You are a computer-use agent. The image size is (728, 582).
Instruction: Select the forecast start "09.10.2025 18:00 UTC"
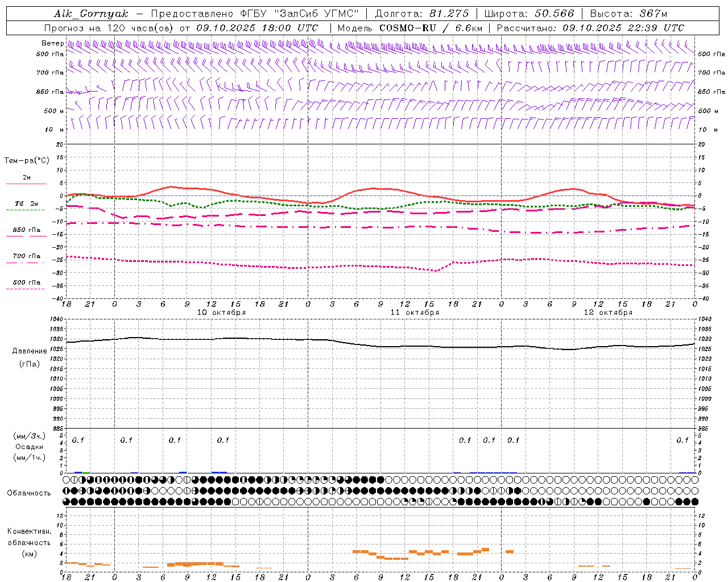257,28
